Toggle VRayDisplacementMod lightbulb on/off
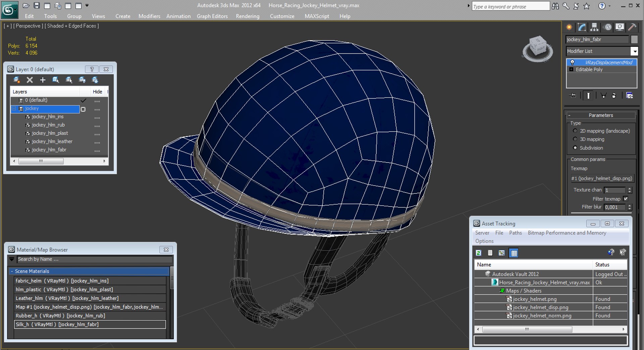Screen dimensions: 644x350 (x=572, y=62)
